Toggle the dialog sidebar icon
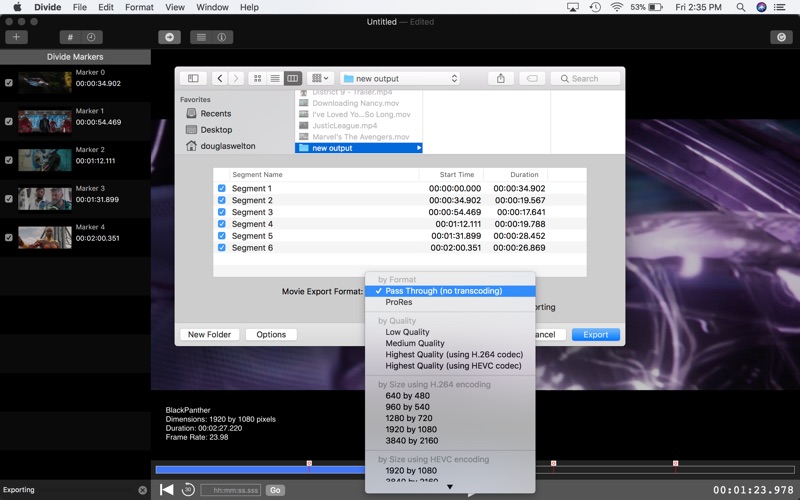Viewport: 800px width, 500px height. pyautogui.click(x=193, y=78)
